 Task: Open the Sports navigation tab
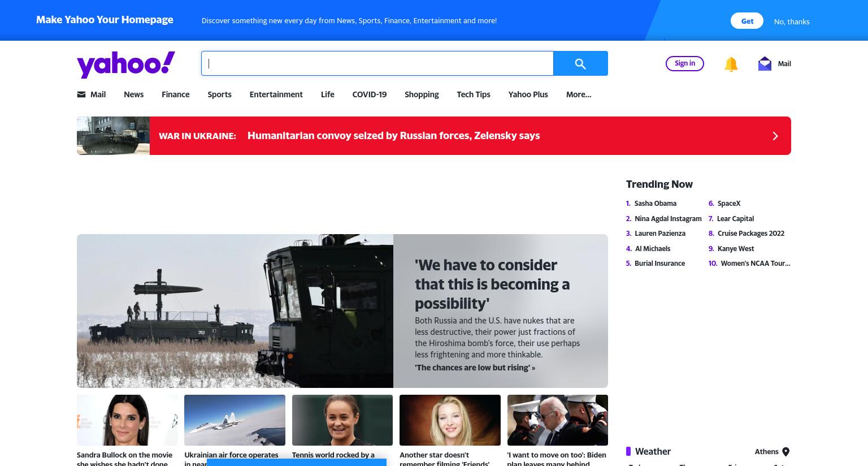coord(219,94)
